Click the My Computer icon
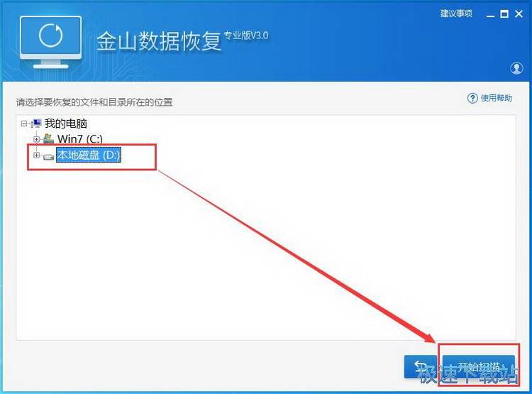 (x=36, y=124)
